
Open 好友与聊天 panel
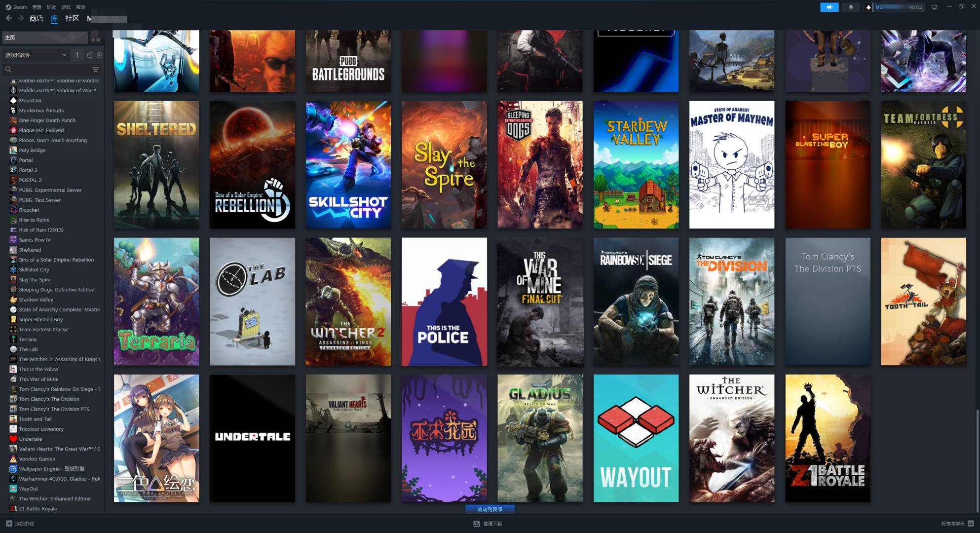click(952, 523)
